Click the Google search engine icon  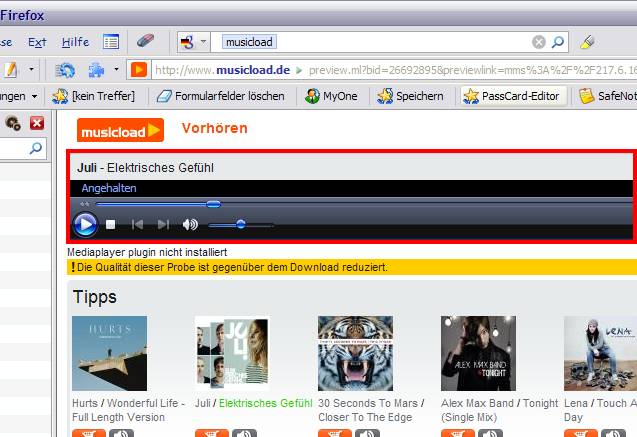[x=187, y=42]
